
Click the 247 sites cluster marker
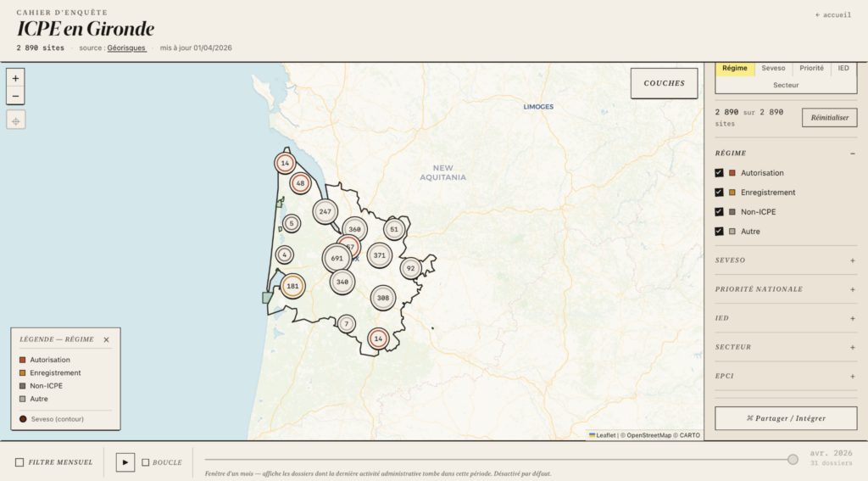click(x=325, y=211)
